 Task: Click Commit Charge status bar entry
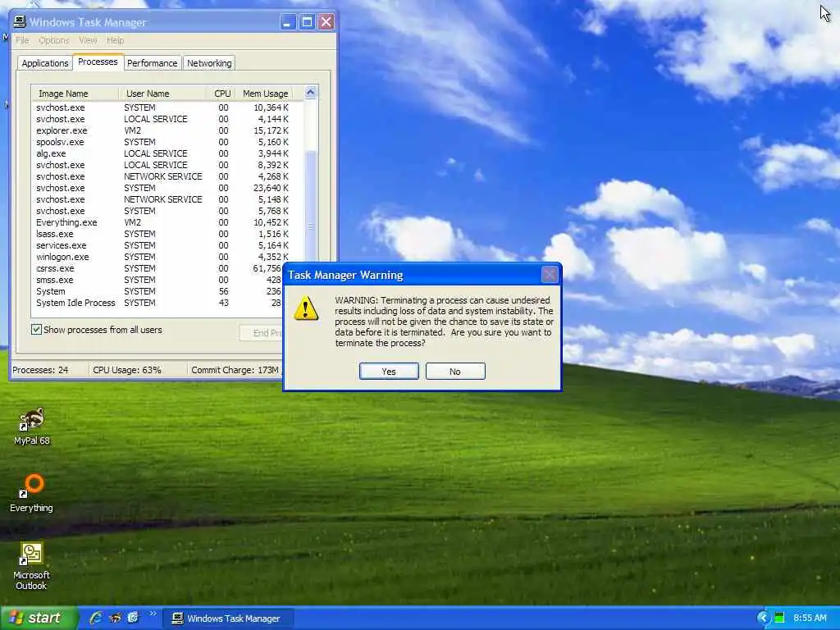tap(235, 370)
